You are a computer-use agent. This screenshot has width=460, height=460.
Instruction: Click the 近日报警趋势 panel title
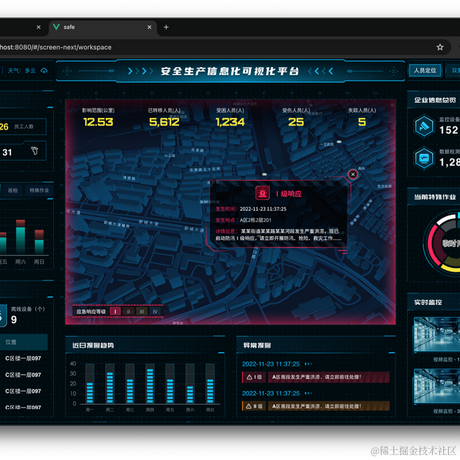click(93, 345)
